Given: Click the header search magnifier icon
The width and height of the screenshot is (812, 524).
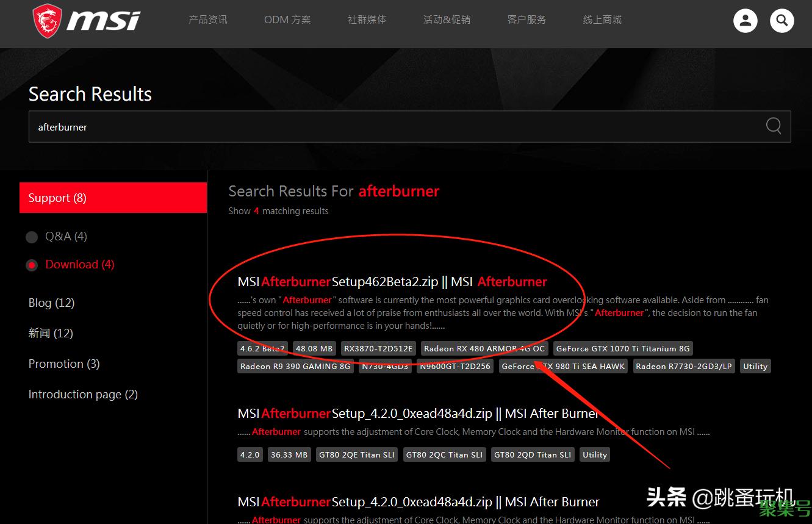Looking at the screenshot, I should (x=781, y=21).
